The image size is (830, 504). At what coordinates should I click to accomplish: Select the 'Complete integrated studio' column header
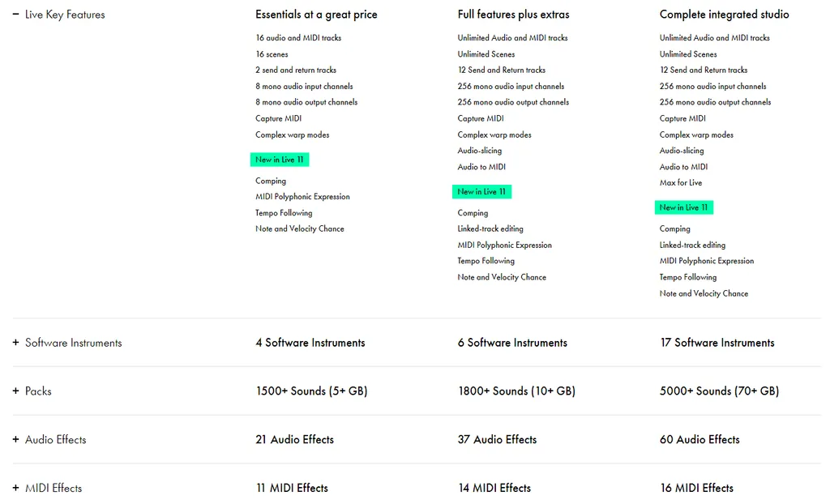[724, 14]
